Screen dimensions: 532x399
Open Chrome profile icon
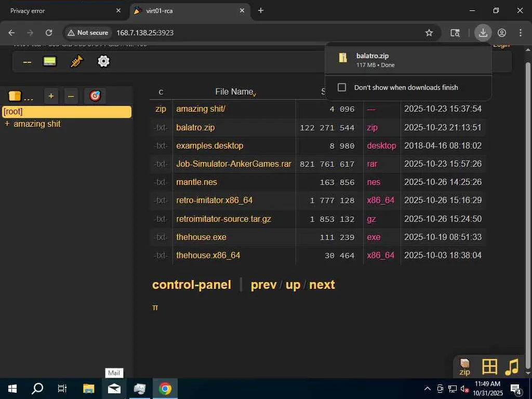point(502,33)
